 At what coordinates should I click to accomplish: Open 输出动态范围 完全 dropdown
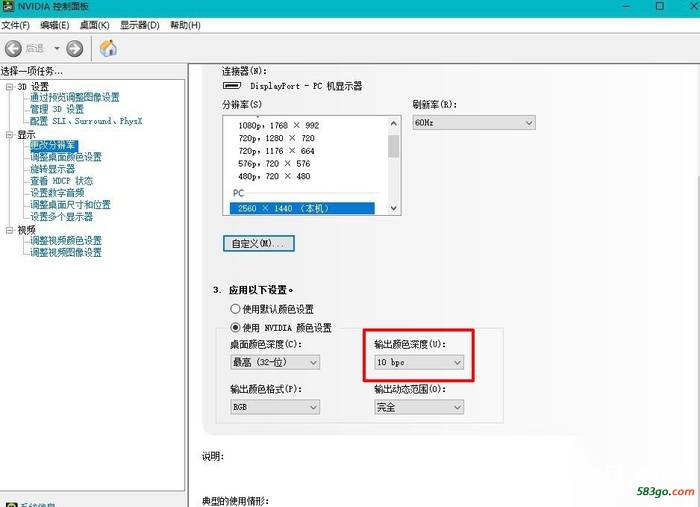[x=419, y=407]
